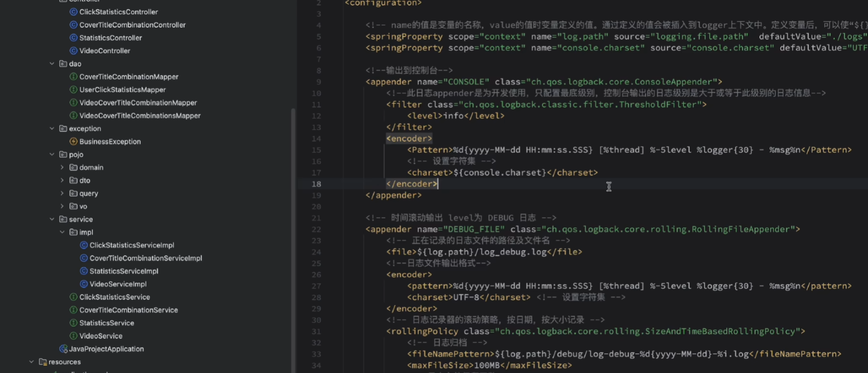Screen dimensions: 868x373
Task: Click the UTF-8 charset line 28
Action: coord(469,297)
